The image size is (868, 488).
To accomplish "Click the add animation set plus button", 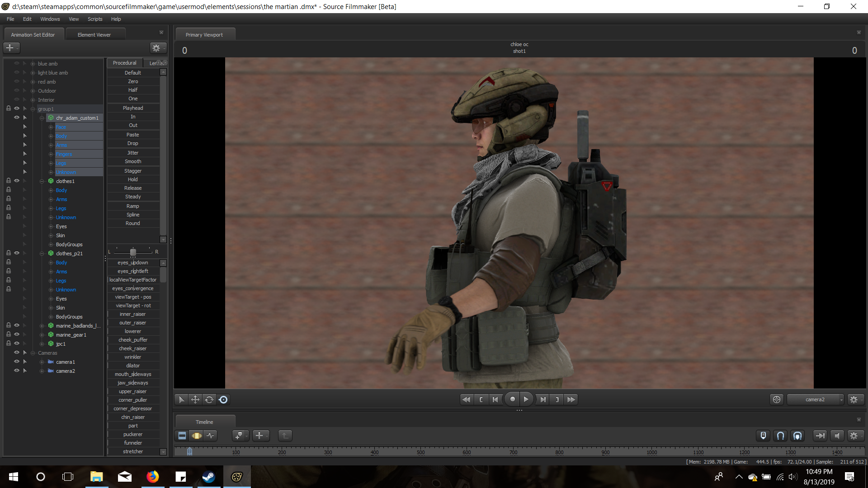I will [10, 47].
